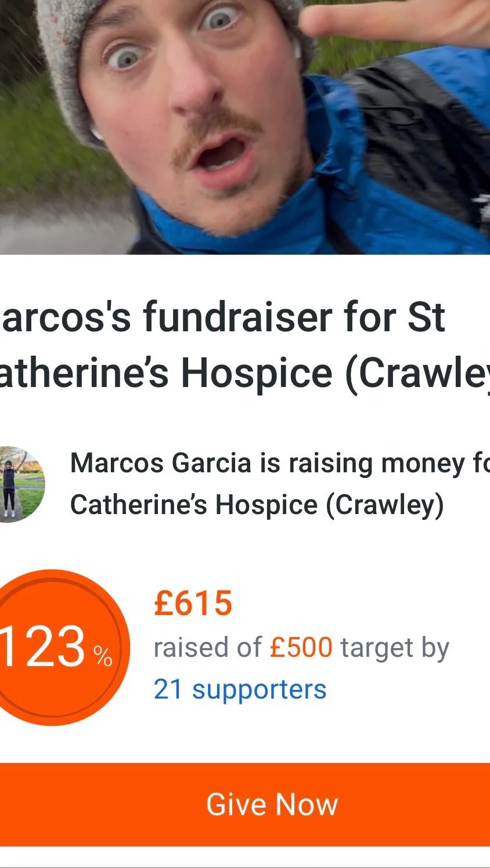Select the £615 raised amount

coord(193,603)
